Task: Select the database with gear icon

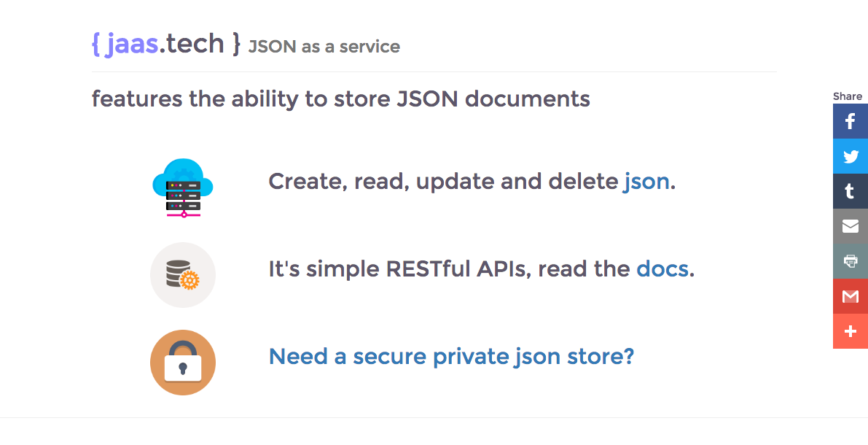Action: [x=183, y=275]
